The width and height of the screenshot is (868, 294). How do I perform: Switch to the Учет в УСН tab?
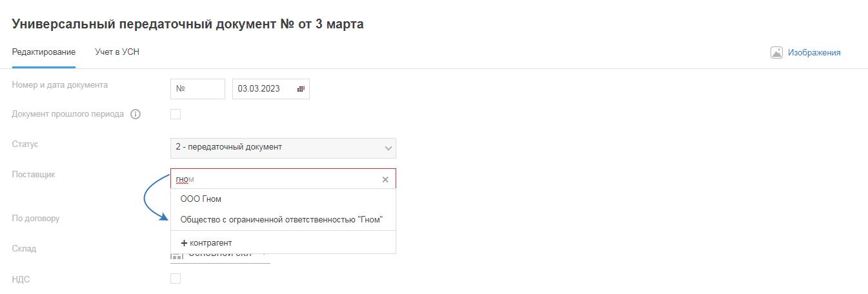click(x=117, y=52)
